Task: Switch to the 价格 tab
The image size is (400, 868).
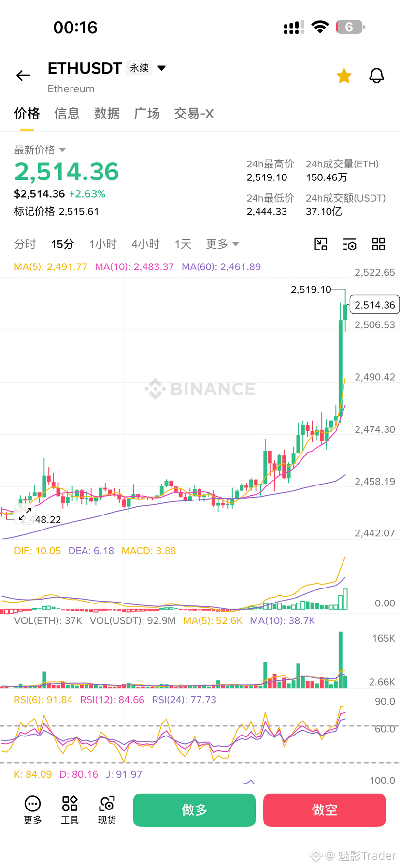Action: click(27, 114)
